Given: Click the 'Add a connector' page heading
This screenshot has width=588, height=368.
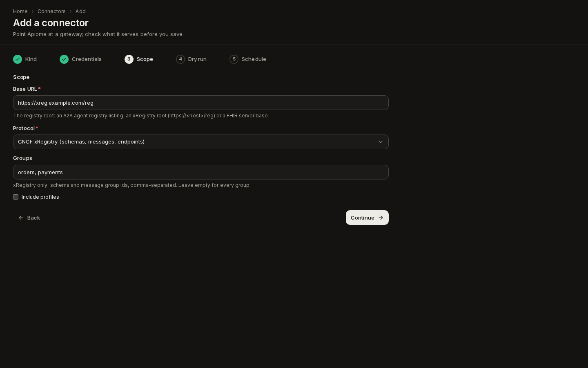Looking at the screenshot, I should coord(51,23).
